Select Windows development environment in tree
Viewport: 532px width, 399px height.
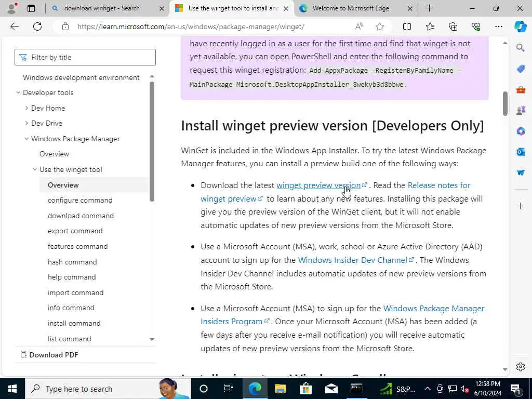tap(81, 77)
